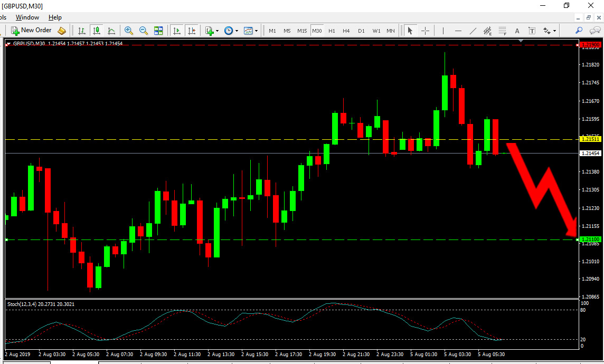Toggle Chart Shift button

192,31
